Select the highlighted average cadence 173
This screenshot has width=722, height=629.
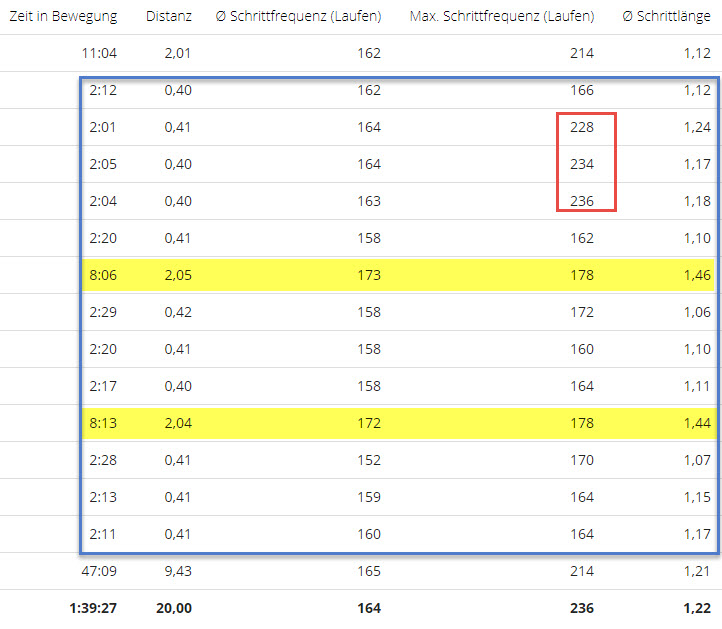tap(368, 275)
